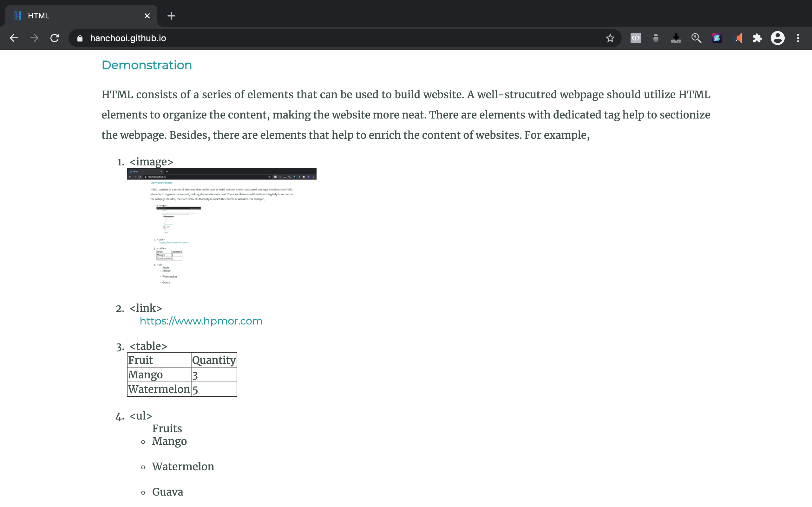This screenshot has height=507, width=812.
Task: Open the megaphone extension icon
Action: click(x=737, y=38)
